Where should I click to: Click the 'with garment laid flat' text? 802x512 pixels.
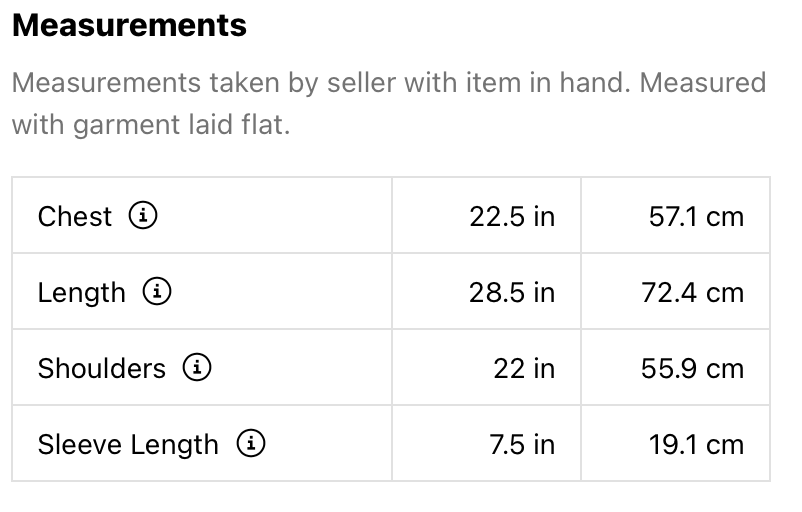tap(150, 127)
